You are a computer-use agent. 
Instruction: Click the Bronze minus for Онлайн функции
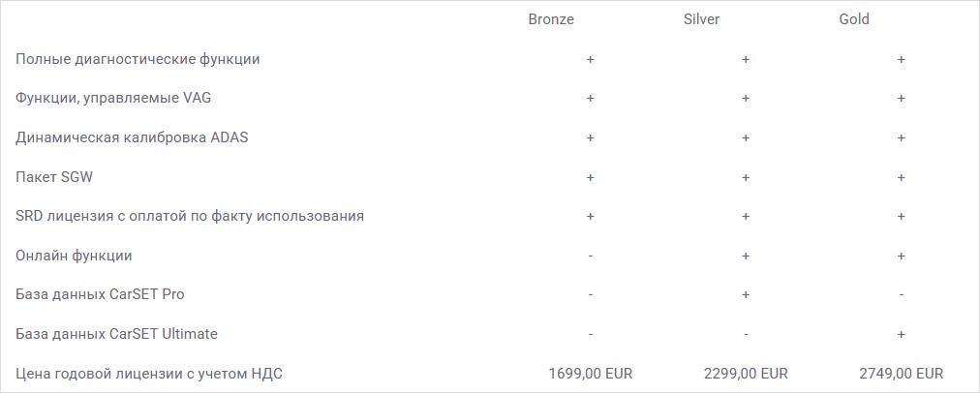pos(590,256)
